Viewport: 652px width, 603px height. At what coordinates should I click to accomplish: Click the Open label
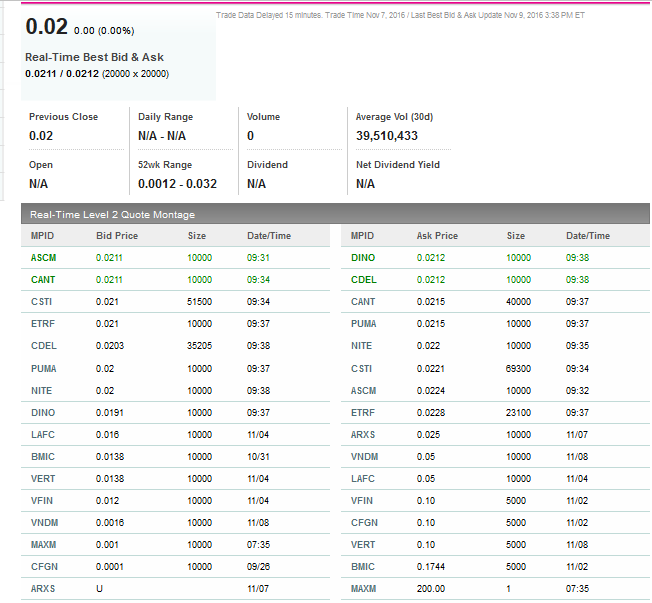click(x=41, y=165)
